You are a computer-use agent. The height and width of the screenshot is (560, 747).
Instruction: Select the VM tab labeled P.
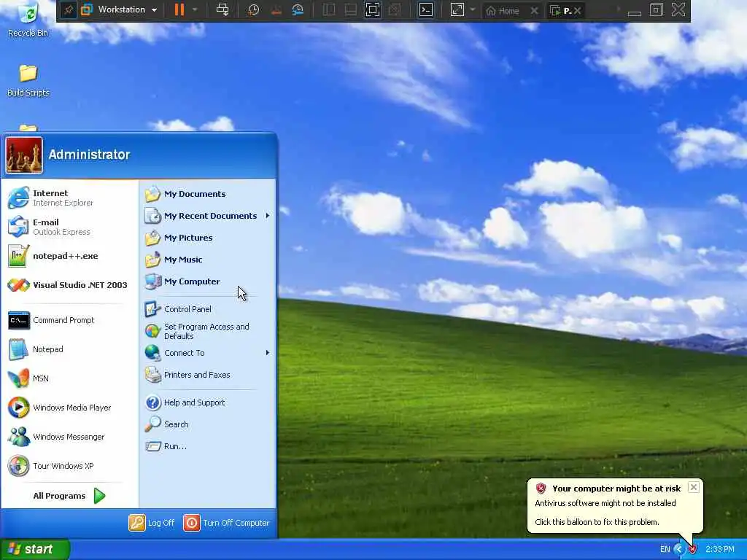561,10
